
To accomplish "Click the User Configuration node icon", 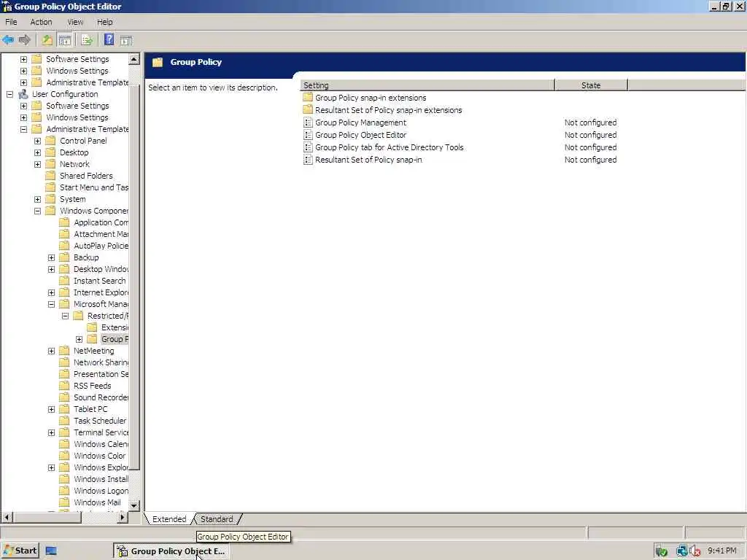I will 23,94.
